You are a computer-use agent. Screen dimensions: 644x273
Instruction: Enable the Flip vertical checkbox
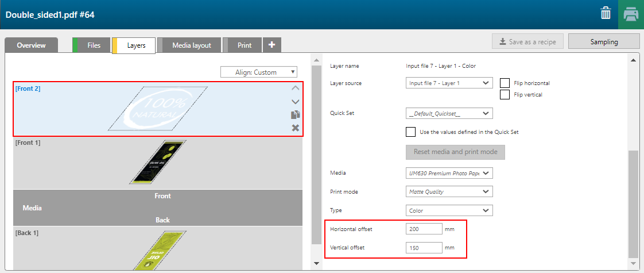point(505,95)
